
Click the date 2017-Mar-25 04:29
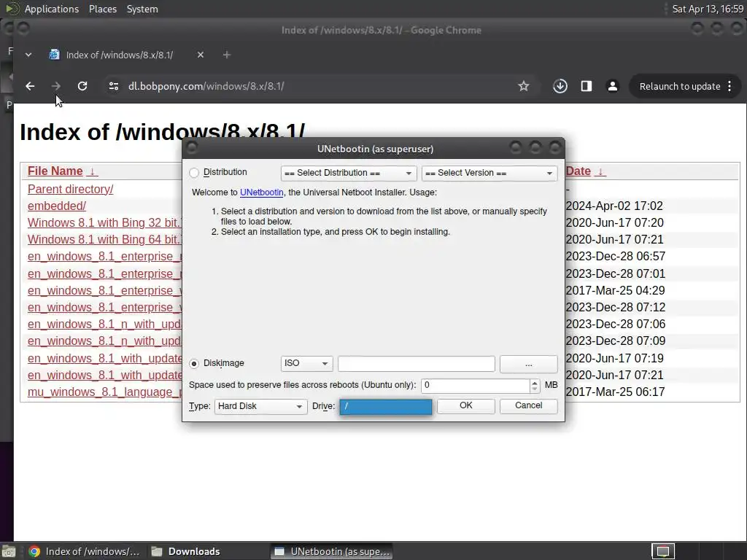click(x=615, y=290)
